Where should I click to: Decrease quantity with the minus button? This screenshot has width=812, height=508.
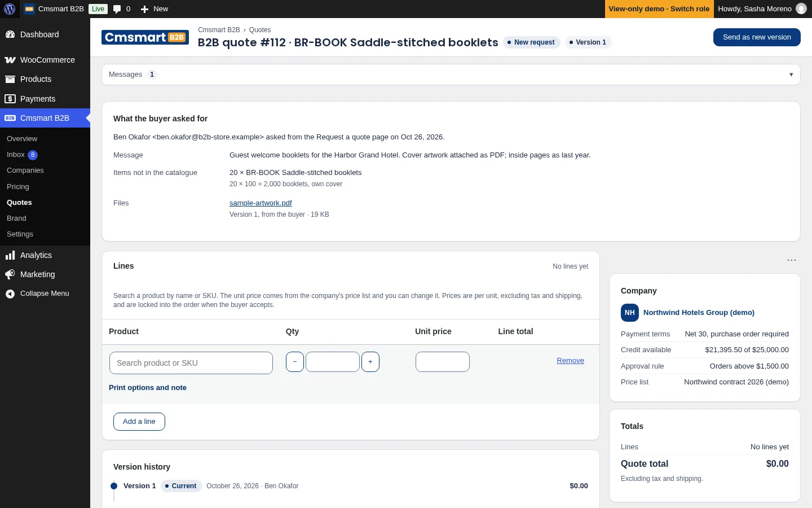click(295, 362)
